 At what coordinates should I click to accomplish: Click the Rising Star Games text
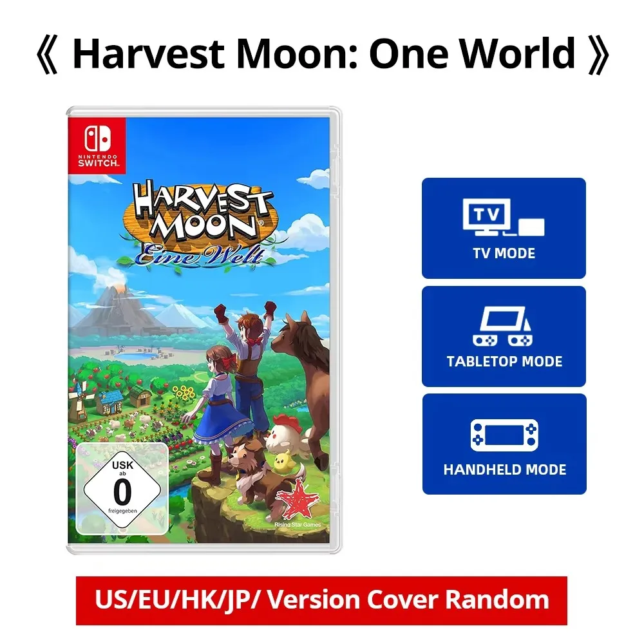pos(298,525)
